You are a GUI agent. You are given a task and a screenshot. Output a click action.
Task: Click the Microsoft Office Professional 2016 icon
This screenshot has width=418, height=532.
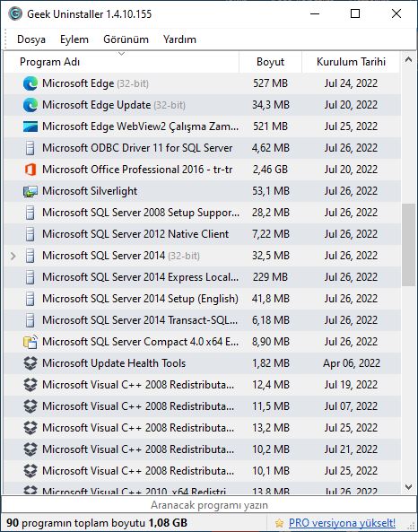[30, 170]
